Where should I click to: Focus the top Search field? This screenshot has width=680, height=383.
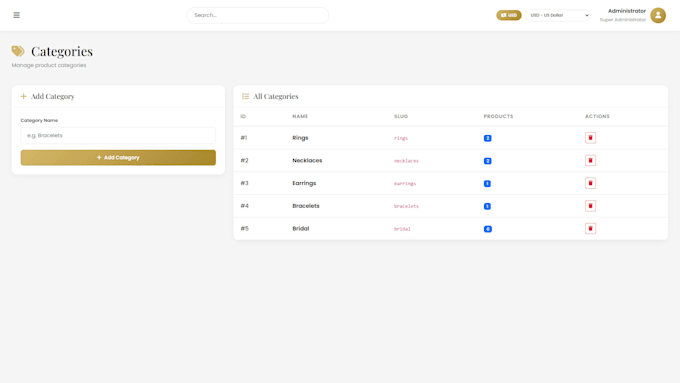[x=258, y=15]
